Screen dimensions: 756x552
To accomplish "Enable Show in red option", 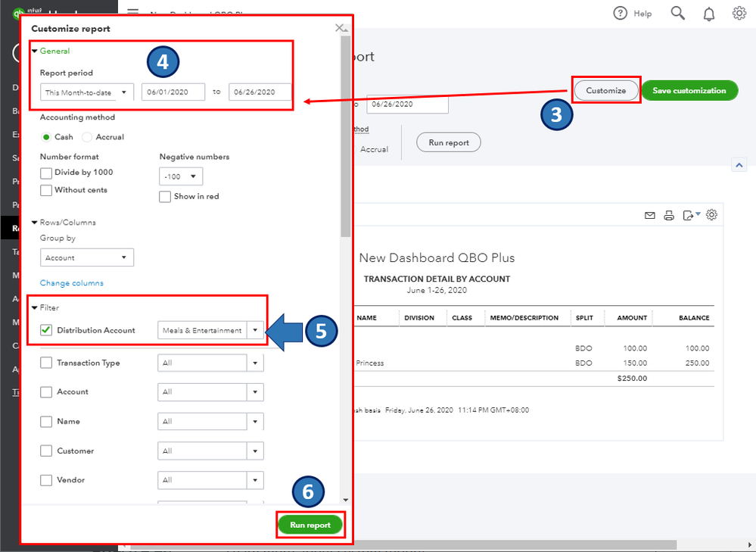I will click(165, 196).
